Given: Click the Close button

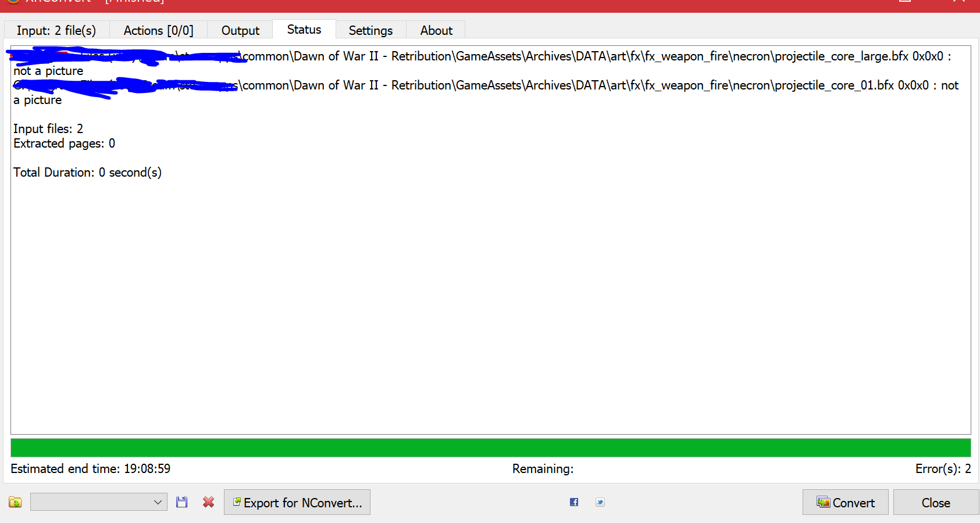Looking at the screenshot, I should pyautogui.click(x=936, y=502).
